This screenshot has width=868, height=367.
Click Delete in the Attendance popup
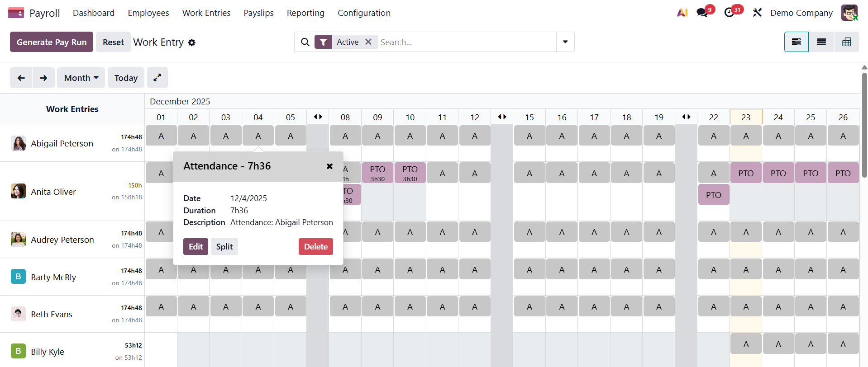point(315,246)
